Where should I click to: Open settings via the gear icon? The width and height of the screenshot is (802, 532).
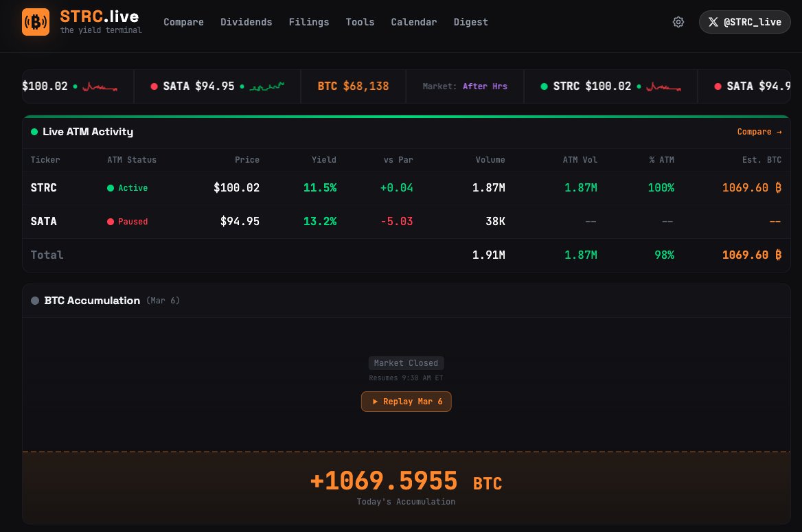[678, 22]
